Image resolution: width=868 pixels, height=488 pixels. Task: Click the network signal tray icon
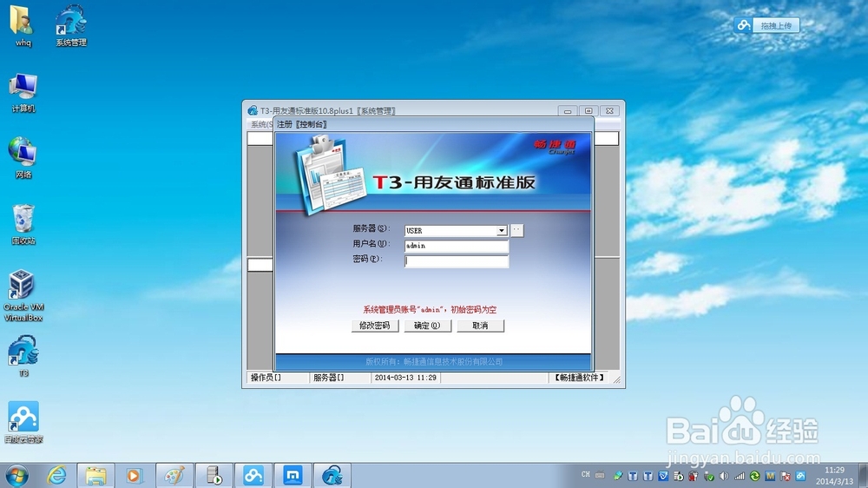coord(740,476)
